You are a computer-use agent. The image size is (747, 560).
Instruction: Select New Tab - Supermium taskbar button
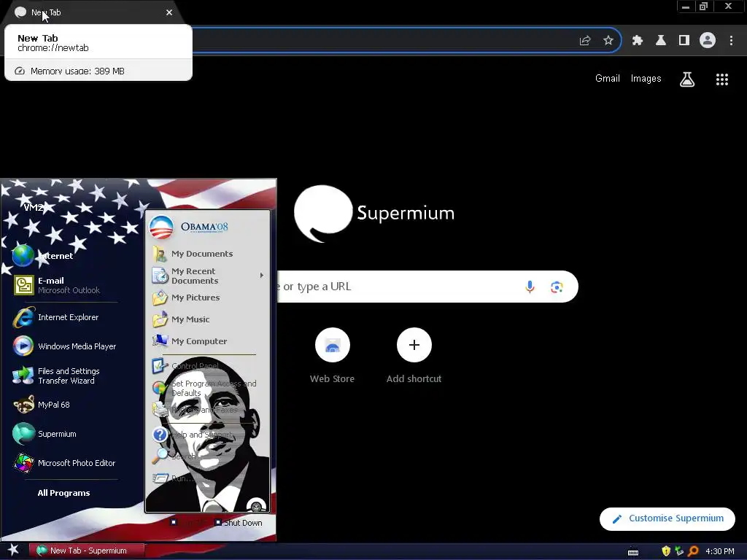point(86,551)
